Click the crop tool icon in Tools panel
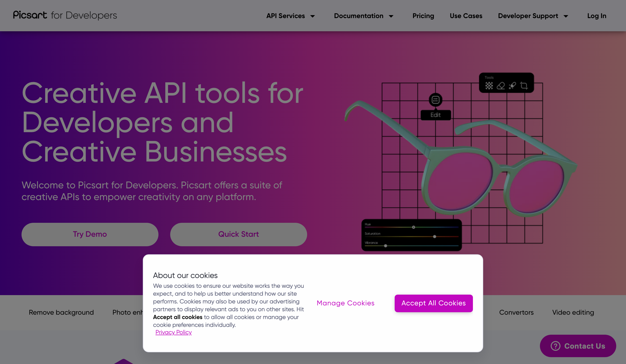 click(x=524, y=86)
